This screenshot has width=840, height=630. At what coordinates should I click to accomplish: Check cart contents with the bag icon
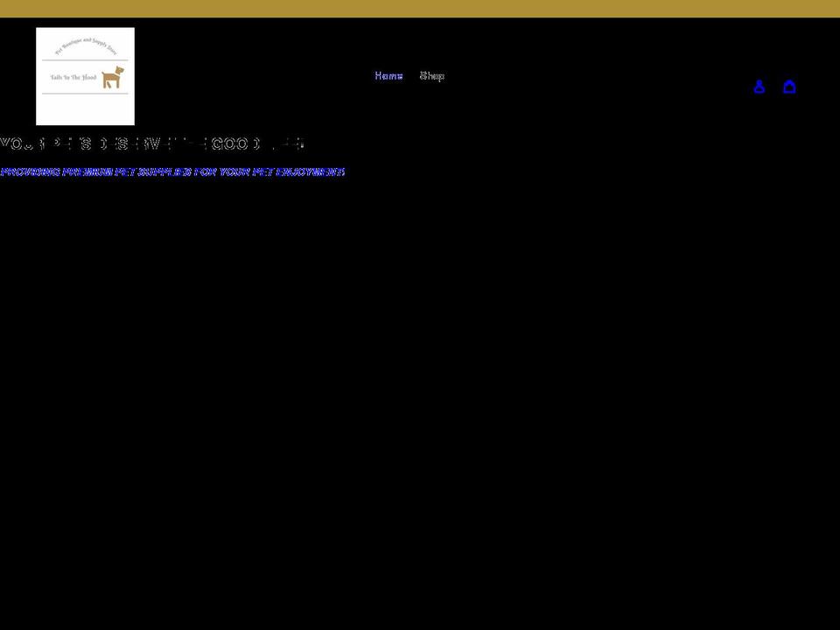pos(789,87)
